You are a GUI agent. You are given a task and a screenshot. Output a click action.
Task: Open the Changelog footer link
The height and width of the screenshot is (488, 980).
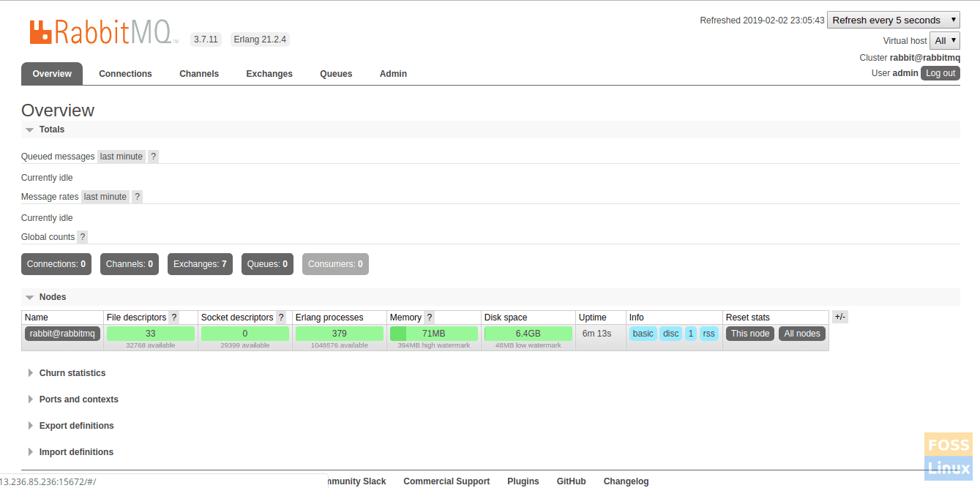click(x=626, y=481)
